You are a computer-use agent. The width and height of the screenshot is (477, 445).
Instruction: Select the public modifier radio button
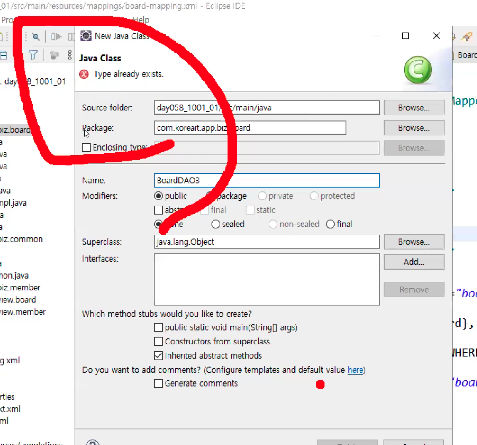(x=158, y=196)
